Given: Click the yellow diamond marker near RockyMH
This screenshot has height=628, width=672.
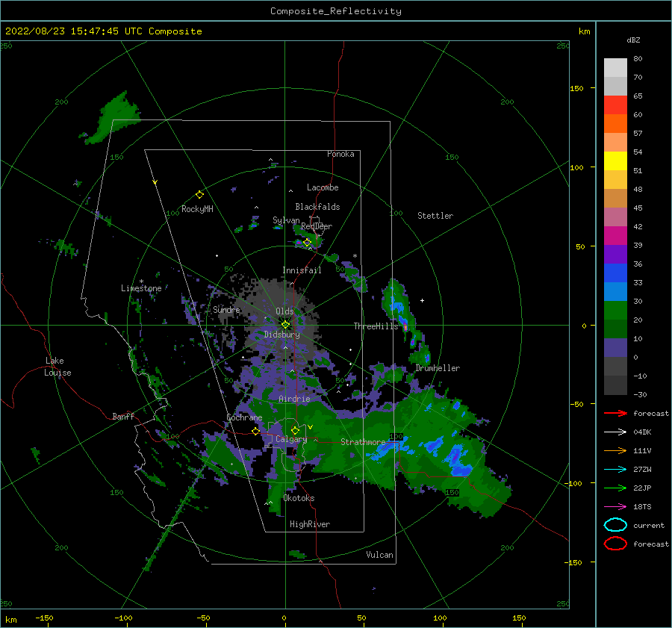Looking at the screenshot, I should pos(199,195).
